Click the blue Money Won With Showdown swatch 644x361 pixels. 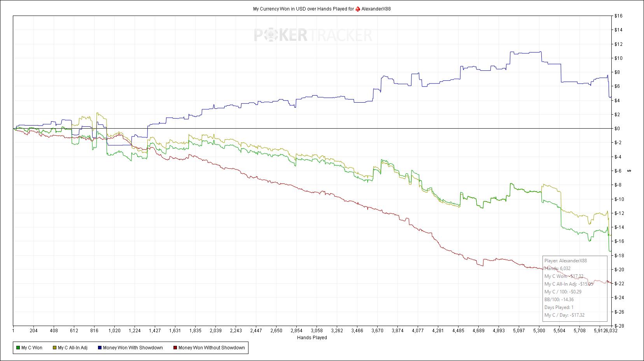coord(100,348)
